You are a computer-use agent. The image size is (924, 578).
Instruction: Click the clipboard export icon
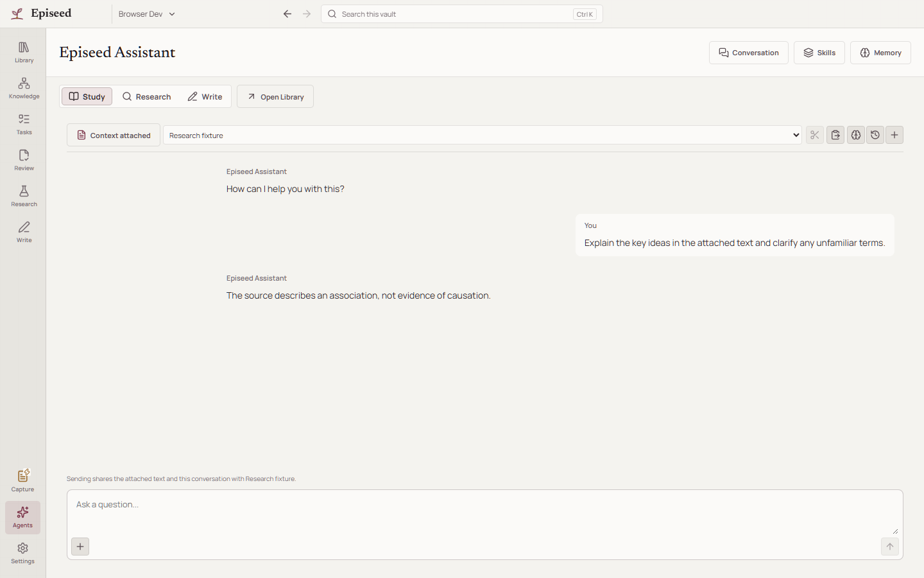(835, 135)
